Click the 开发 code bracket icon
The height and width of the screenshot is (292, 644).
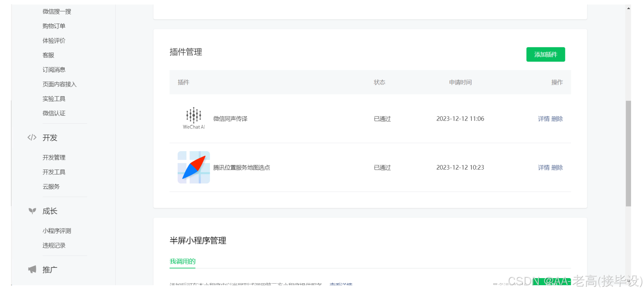click(32, 138)
